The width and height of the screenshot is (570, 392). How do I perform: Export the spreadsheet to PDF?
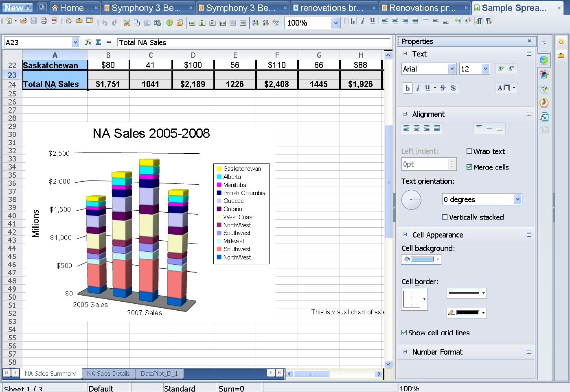pos(53,23)
